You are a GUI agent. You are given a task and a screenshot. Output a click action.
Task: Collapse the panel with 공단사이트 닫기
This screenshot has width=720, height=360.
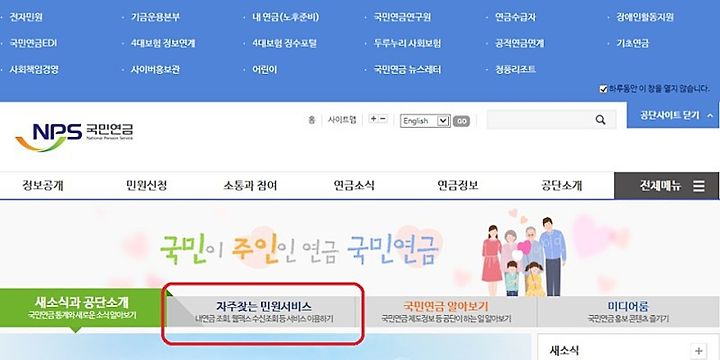(673, 115)
